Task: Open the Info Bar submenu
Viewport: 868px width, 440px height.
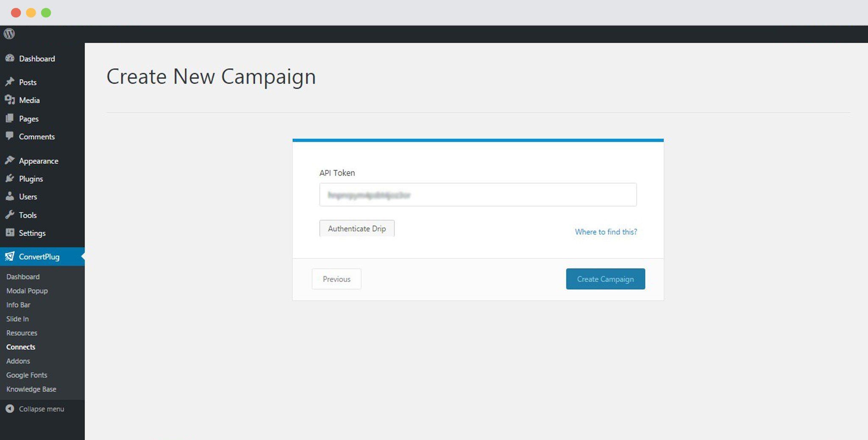Action: coord(18,305)
